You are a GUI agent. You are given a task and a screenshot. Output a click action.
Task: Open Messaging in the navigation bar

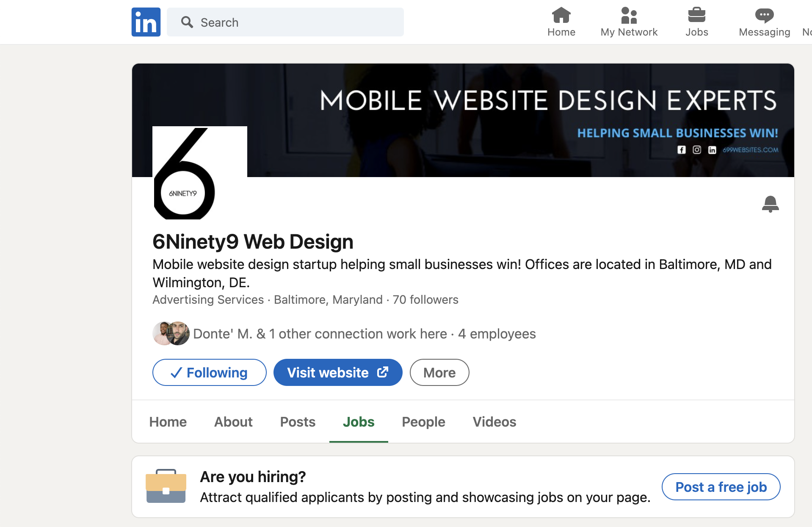click(x=764, y=22)
